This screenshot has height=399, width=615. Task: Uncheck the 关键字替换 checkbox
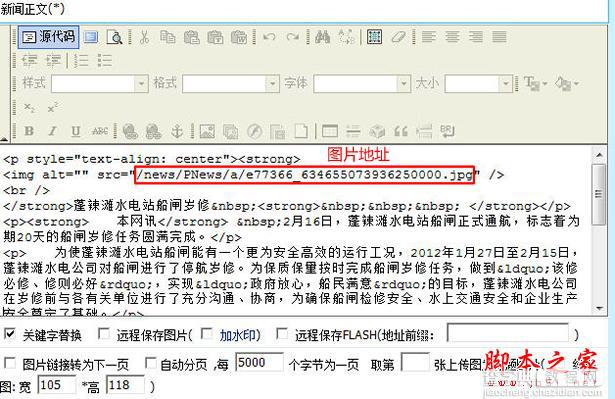point(9,334)
